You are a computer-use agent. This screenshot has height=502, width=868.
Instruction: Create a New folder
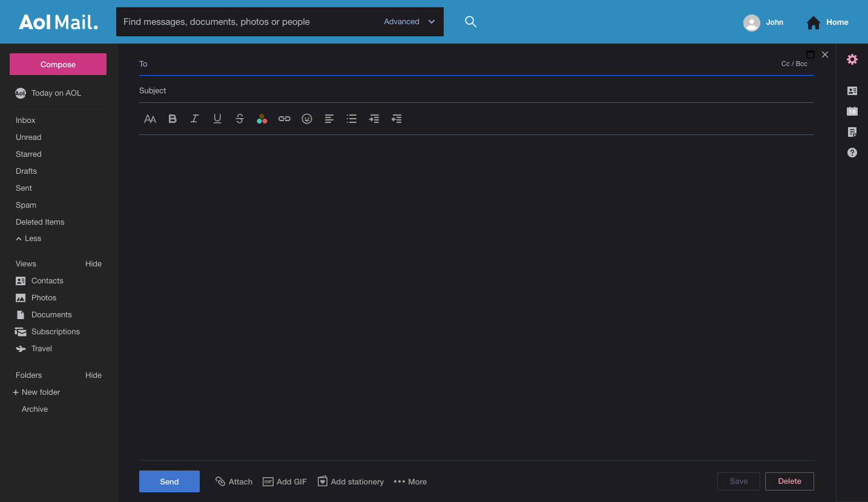pyautogui.click(x=36, y=392)
